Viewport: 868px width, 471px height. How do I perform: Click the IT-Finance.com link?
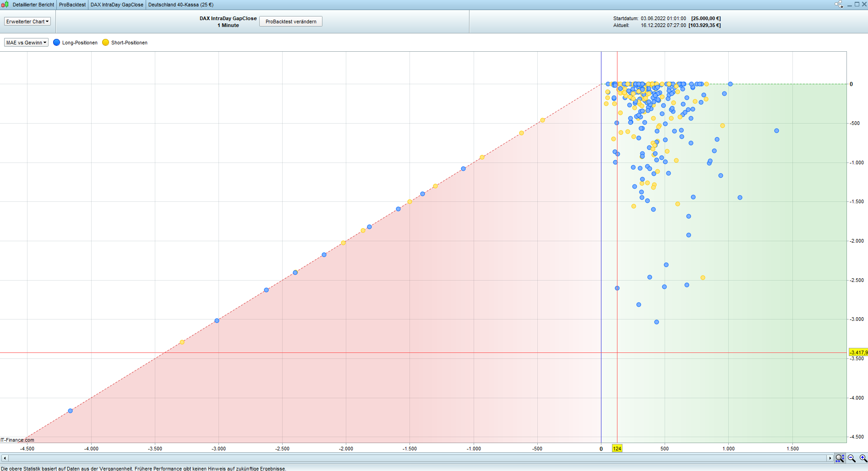point(17,440)
